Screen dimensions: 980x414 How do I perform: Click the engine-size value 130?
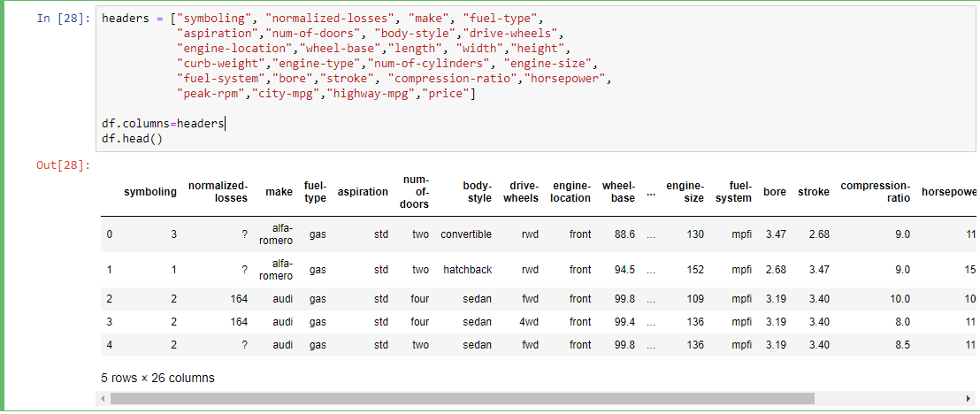click(695, 234)
